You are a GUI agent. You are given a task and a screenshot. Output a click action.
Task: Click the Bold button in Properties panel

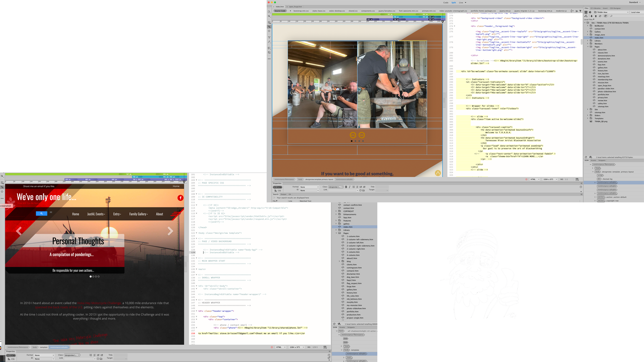346,187
